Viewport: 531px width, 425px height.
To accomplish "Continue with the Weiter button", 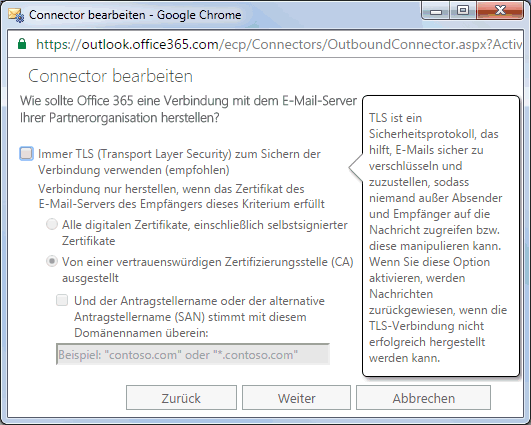I will (296, 398).
